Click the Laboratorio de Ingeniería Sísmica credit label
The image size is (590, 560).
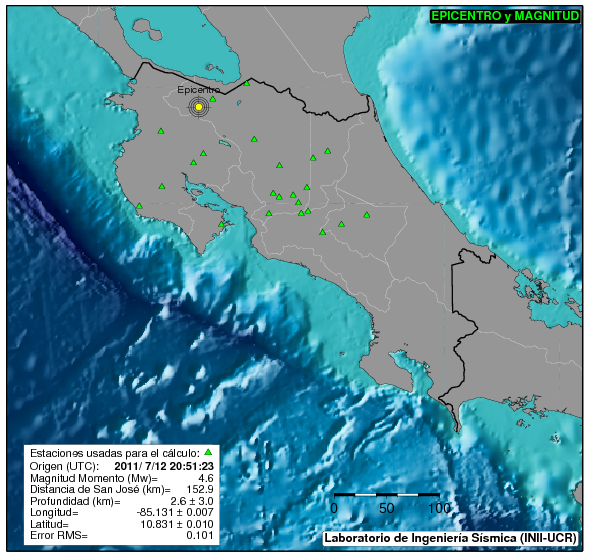450,538
